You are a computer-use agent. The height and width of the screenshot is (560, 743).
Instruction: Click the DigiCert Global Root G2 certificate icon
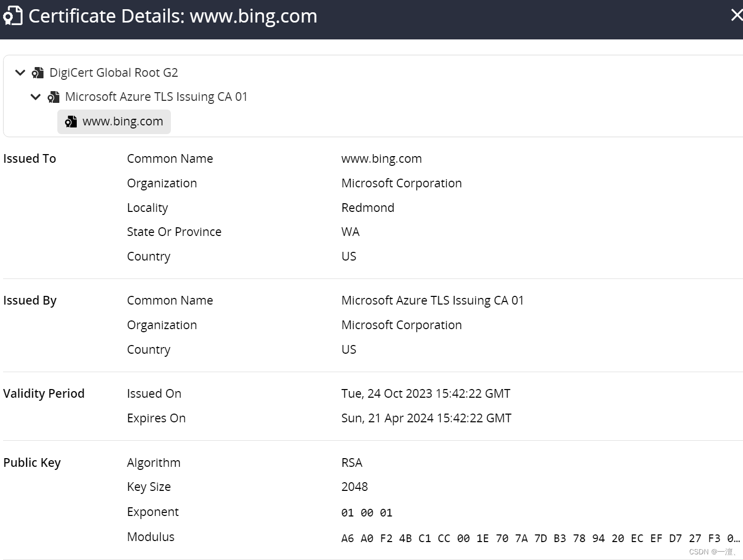pos(37,73)
